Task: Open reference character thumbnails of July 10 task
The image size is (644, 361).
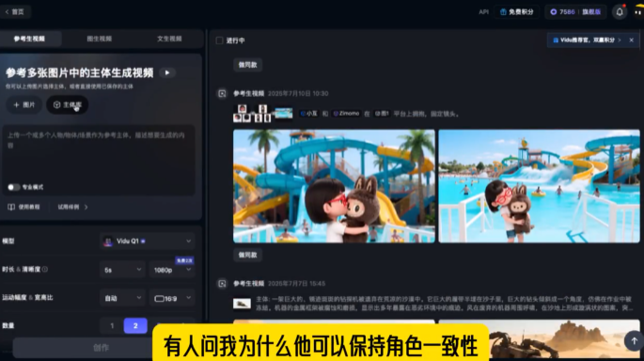Action: [252, 114]
